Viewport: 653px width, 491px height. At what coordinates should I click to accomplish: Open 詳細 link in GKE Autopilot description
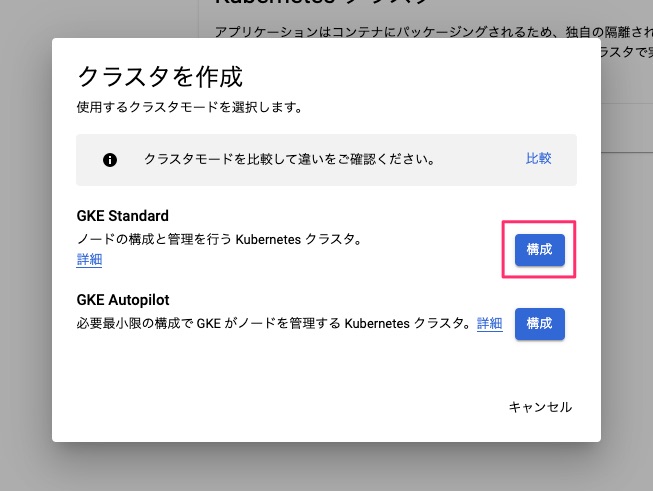[490, 323]
